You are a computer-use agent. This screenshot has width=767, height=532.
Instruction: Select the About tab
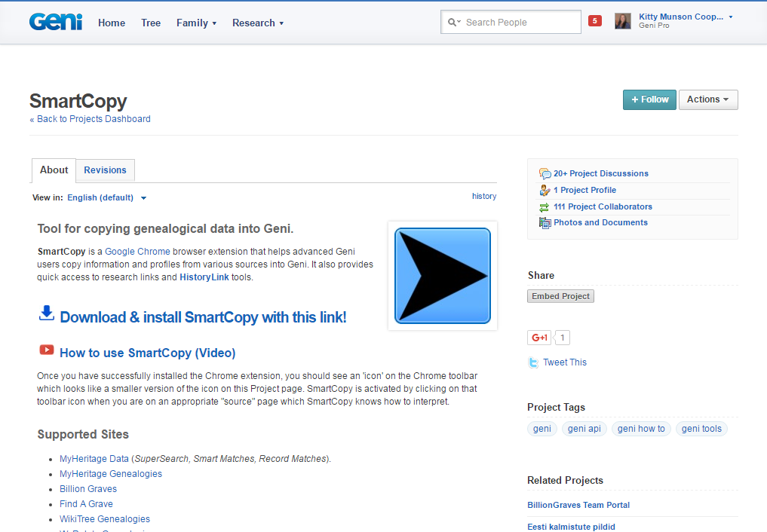pyautogui.click(x=54, y=170)
